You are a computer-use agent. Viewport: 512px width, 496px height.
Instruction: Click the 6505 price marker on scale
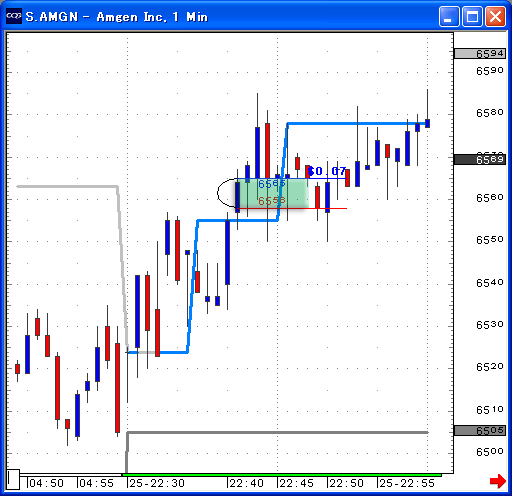click(480, 430)
